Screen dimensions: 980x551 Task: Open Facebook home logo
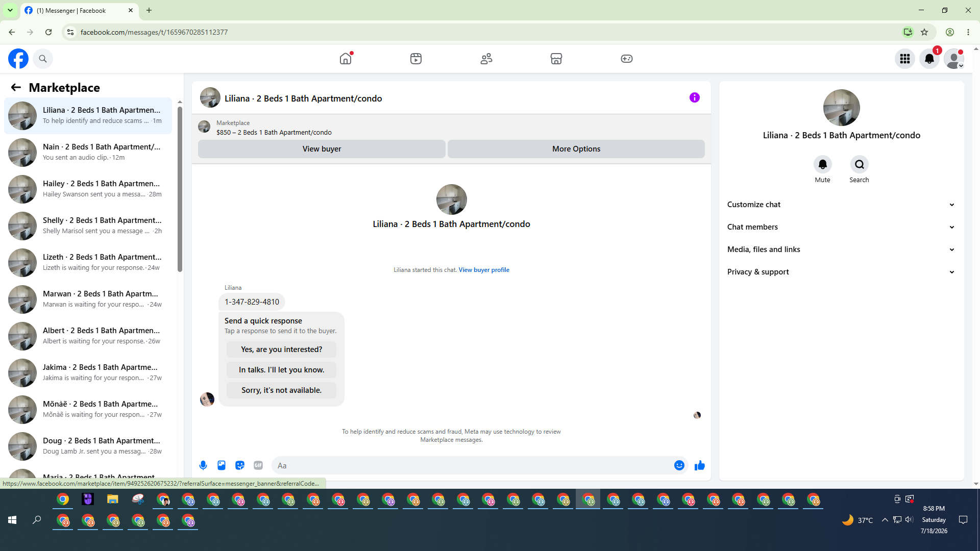point(18,59)
